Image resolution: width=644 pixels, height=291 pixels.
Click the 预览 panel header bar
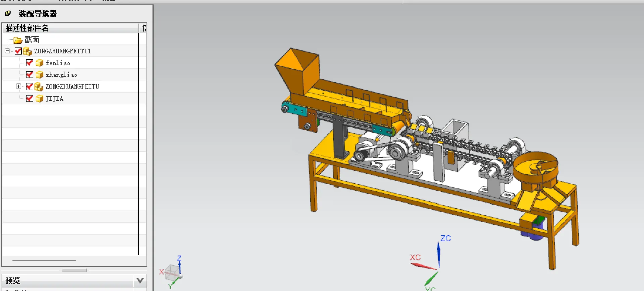(74, 280)
